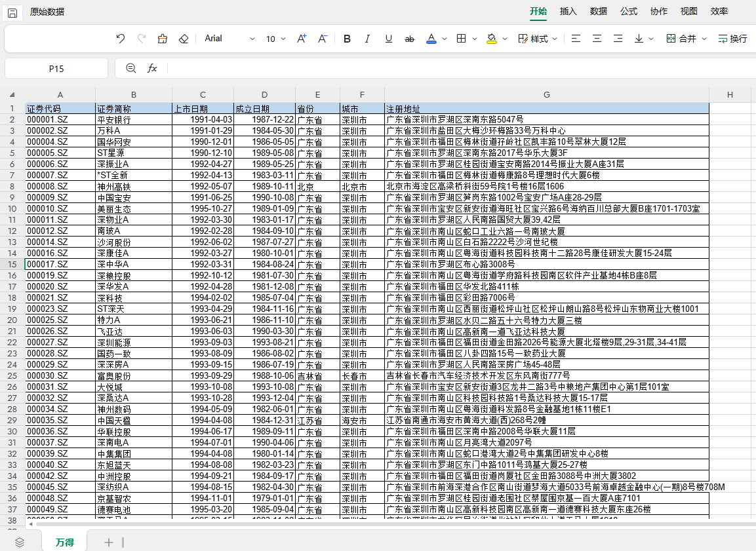Click the undo arrow icon
The height and width of the screenshot is (551, 756).
[120, 39]
